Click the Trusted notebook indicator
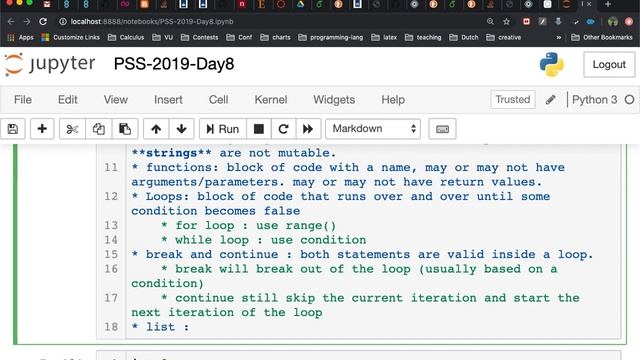Image resolution: width=640 pixels, height=360 pixels. tap(513, 100)
